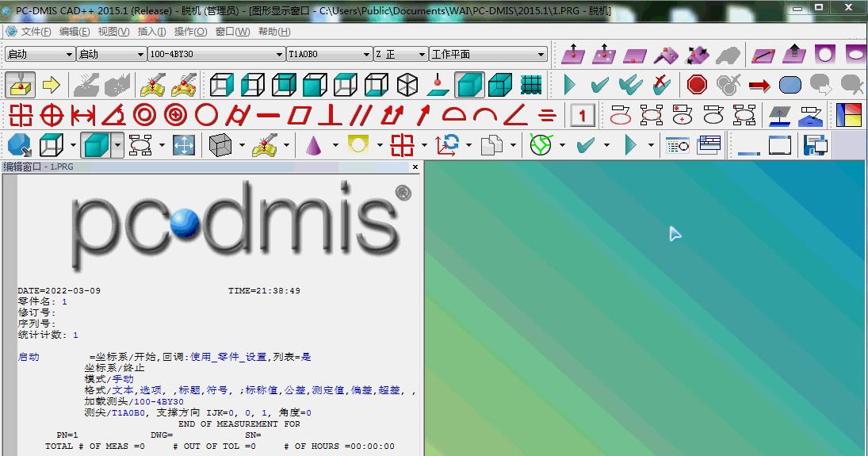Click the angularity angle icon

515,115
